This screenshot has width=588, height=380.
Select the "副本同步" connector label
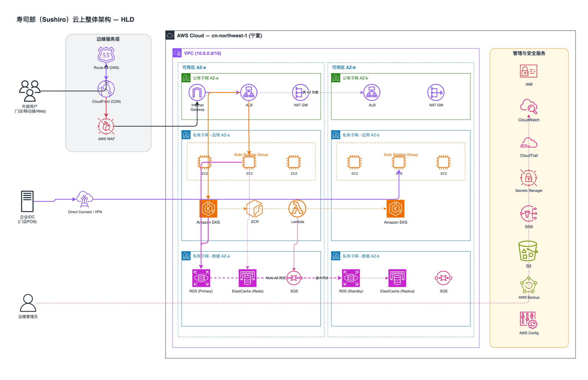(x=322, y=278)
